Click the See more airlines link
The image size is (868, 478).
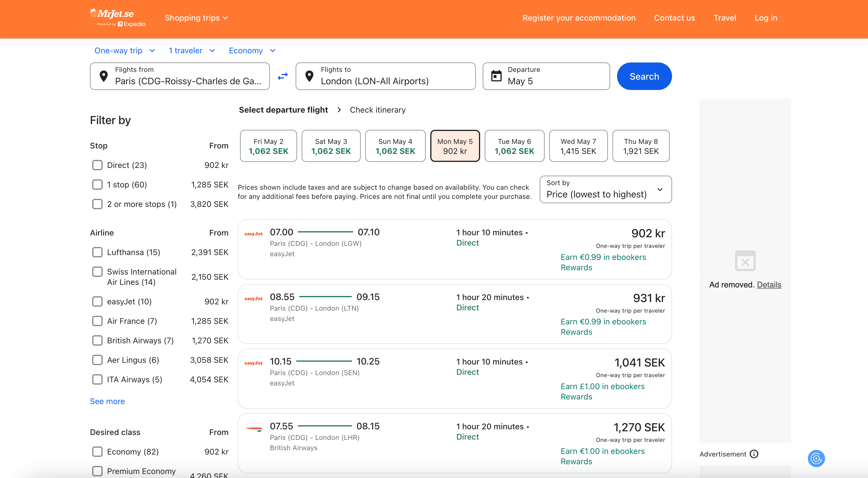point(107,401)
